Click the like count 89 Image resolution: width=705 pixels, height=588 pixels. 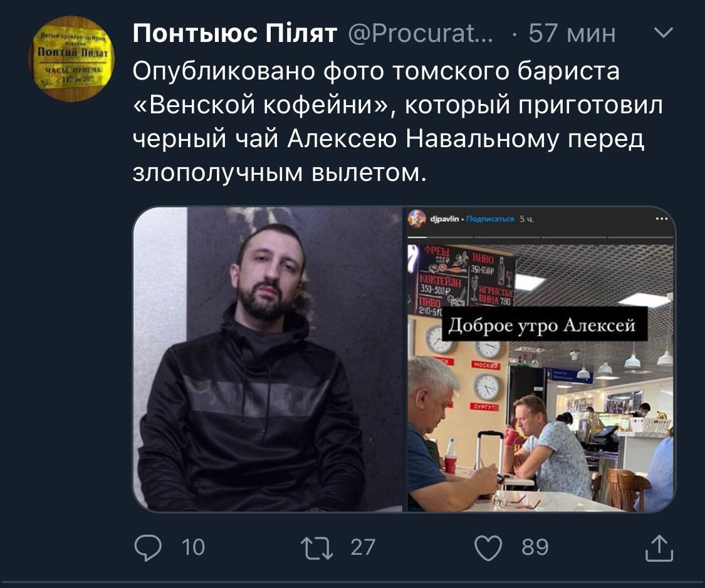tap(535, 547)
